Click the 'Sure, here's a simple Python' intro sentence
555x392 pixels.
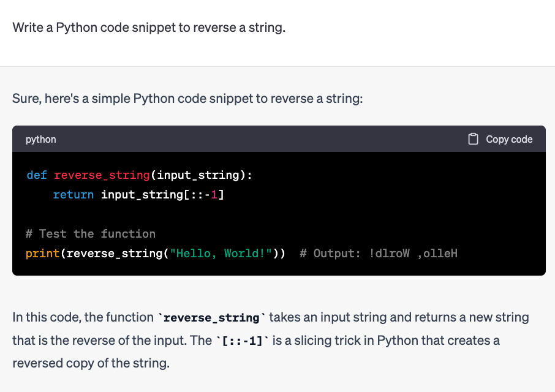[187, 99]
